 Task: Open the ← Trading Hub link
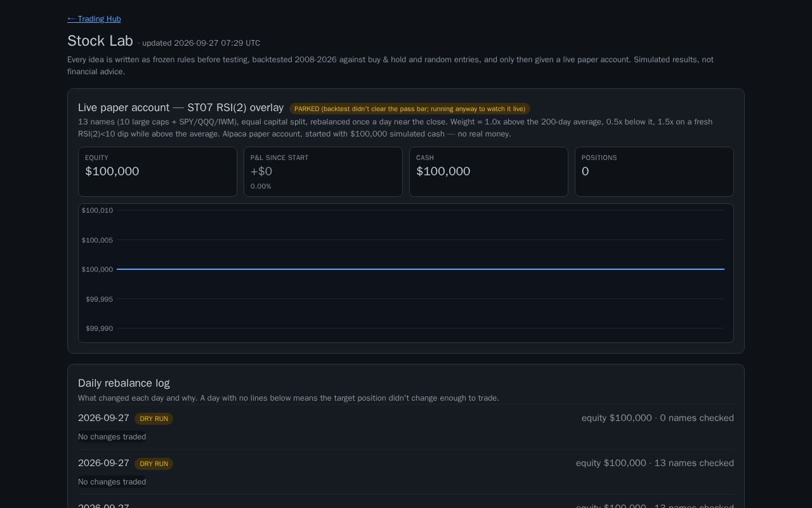click(94, 19)
